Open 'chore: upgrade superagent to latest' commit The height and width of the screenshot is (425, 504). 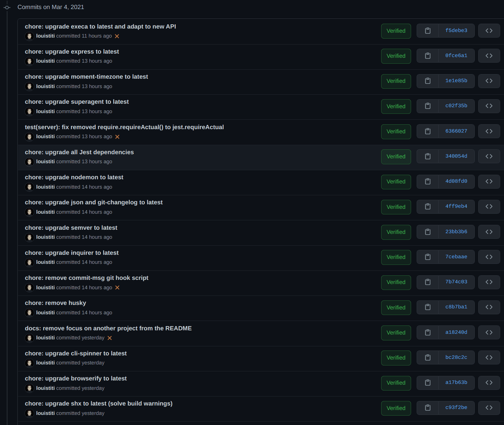pos(77,102)
